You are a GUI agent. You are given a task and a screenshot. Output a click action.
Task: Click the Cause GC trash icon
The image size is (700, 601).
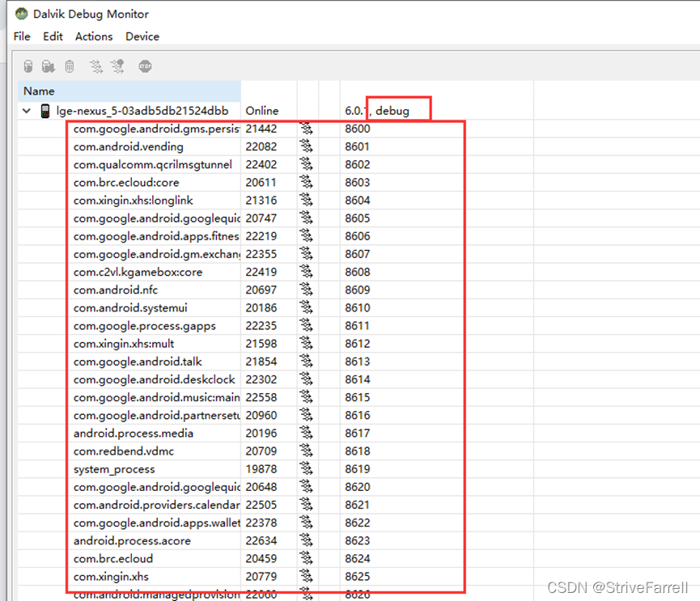(x=70, y=66)
